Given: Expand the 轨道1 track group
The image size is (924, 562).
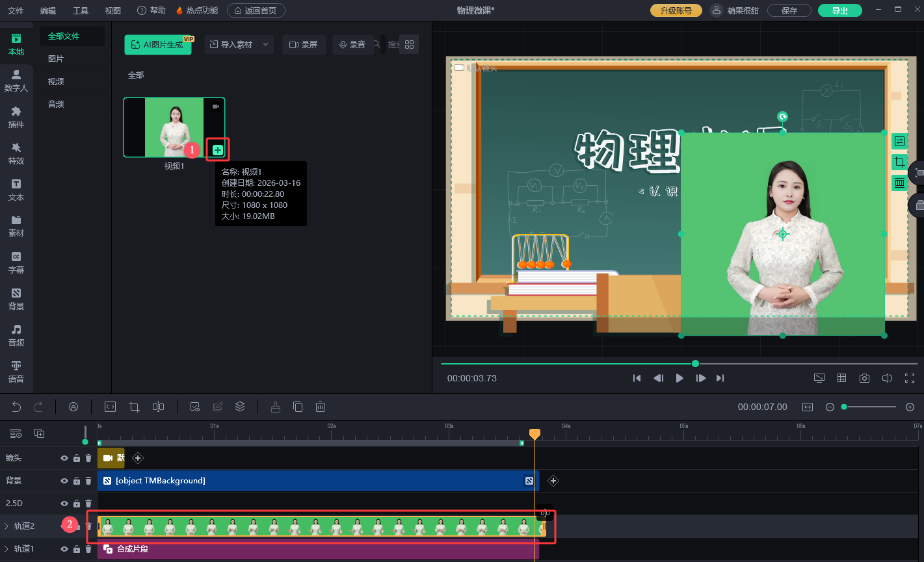Looking at the screenshot, I should [x=7, y=549].
